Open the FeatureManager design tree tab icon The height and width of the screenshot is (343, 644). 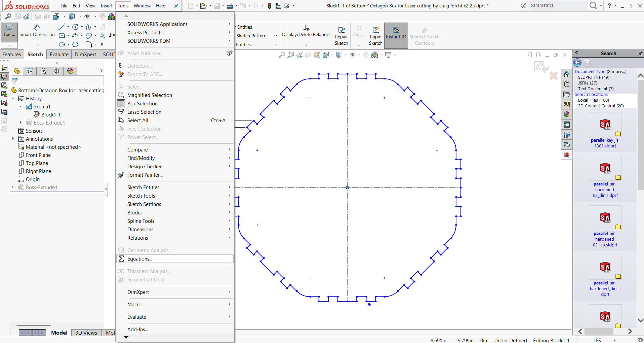tap(17, 71)
